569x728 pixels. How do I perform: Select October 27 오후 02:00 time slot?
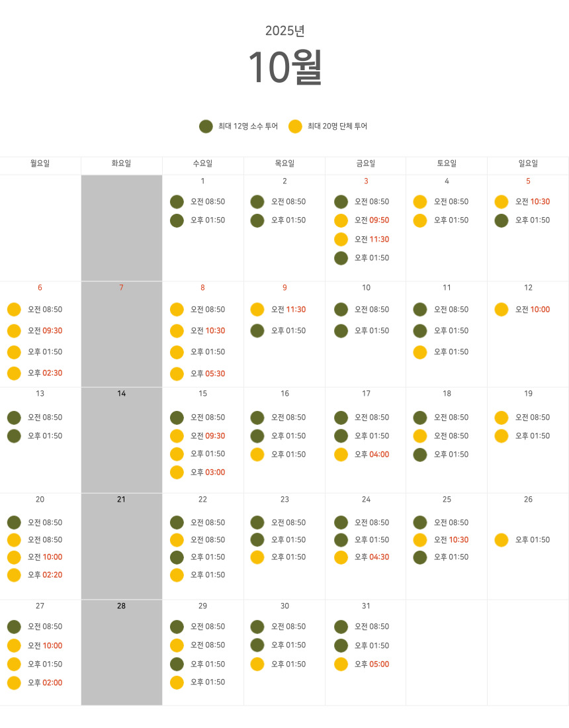tap(45, 683)
